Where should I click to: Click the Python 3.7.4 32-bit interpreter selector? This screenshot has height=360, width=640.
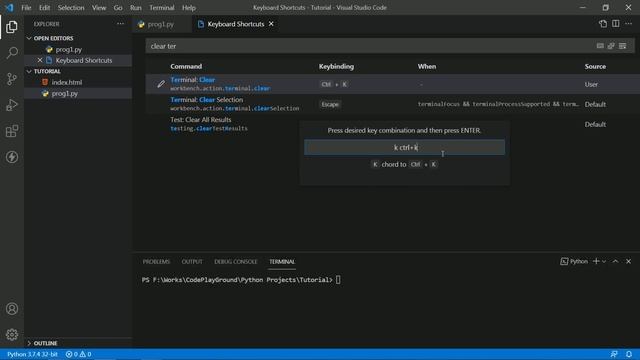pyautogui.click(x=33, y=354)
